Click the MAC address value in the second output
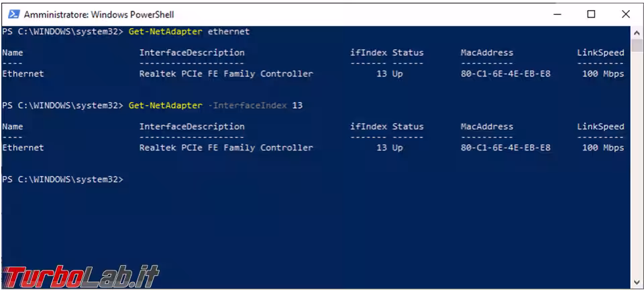Viewport: 644px width, 290px height. 505,148
